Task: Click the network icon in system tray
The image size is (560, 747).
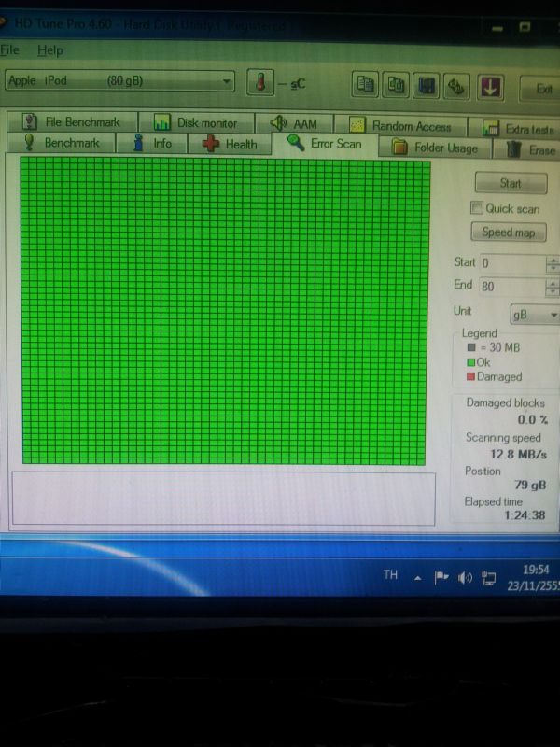Action: point(488,578)
